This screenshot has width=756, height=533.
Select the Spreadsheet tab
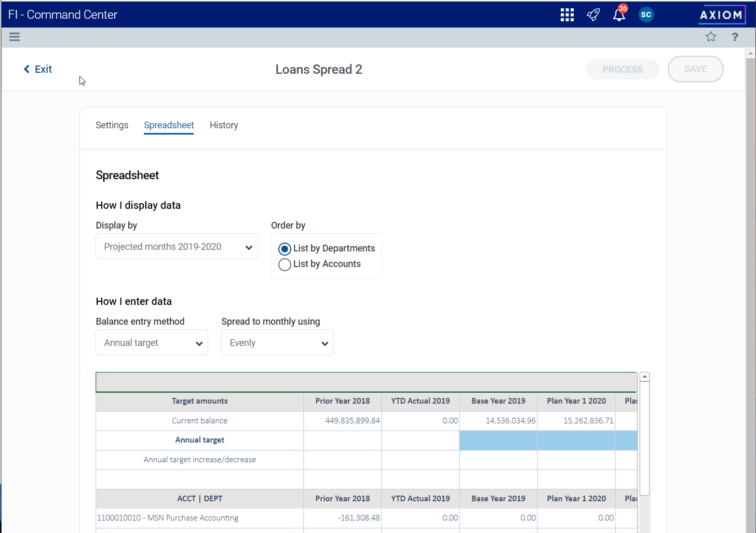[x=169, y=125]
